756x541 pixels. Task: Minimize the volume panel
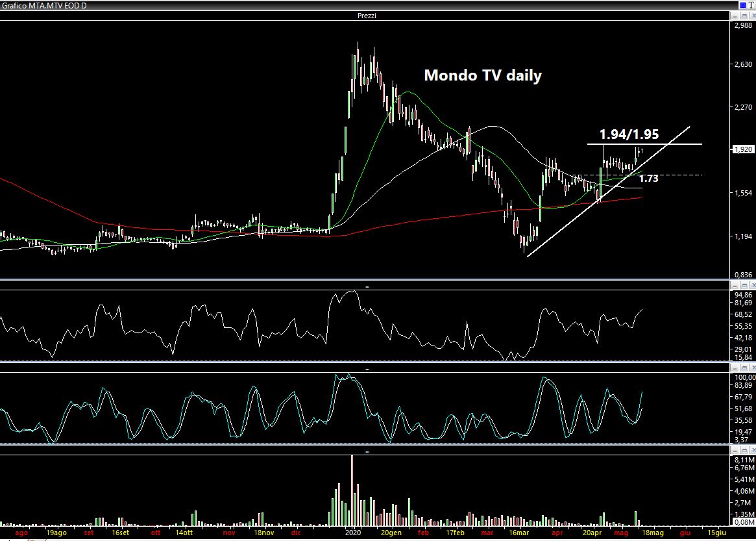click(735, 450)
